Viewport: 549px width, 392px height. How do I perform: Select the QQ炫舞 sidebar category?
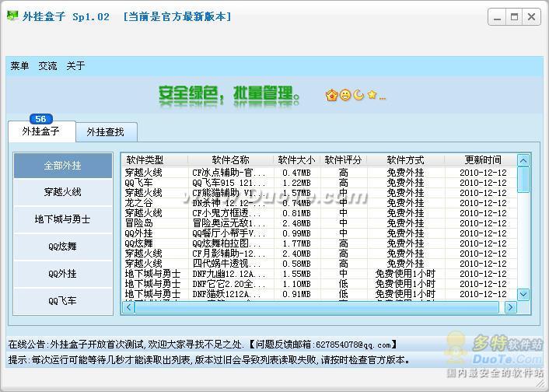pos(63,247)
